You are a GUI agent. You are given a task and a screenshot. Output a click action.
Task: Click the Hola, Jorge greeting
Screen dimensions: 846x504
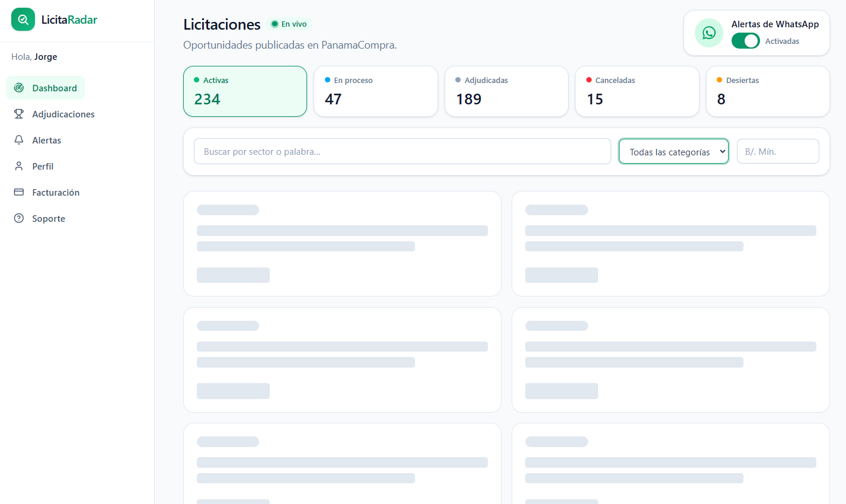pyautogui.click(x=34, y=57)
